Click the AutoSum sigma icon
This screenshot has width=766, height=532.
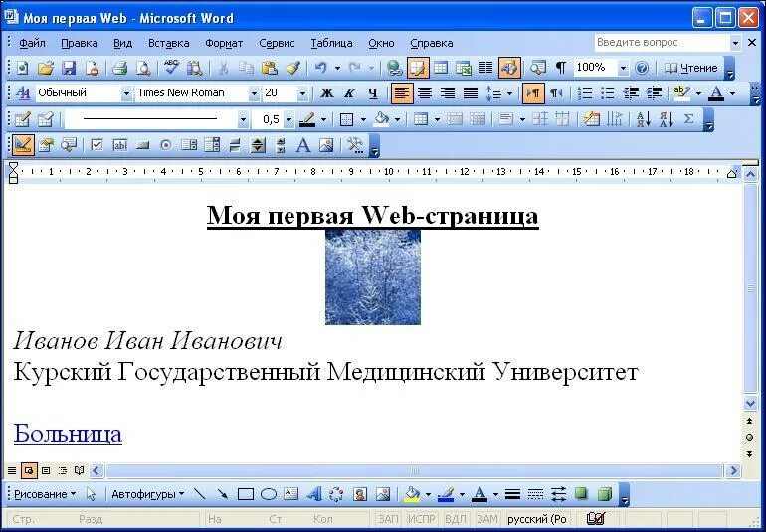pos(688,119)
